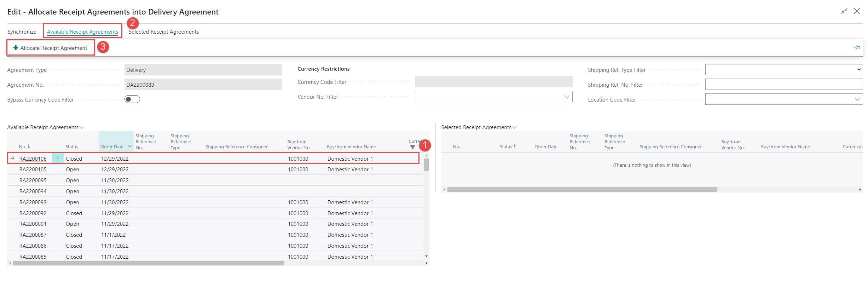
Task: Click the pin action bar icon
Action: point(857,47)
